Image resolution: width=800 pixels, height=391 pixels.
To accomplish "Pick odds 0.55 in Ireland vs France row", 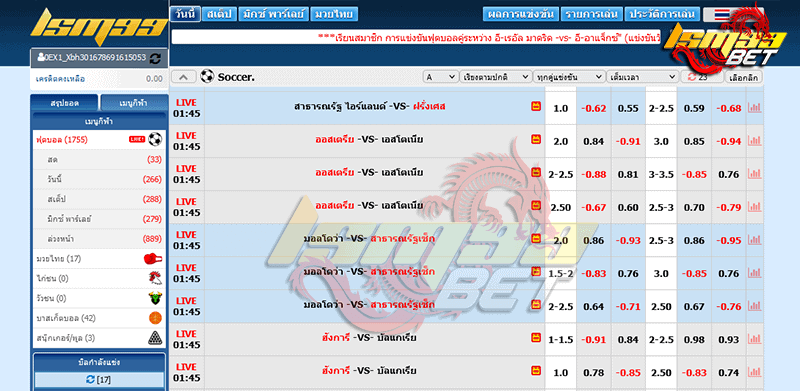I will coord(628,109).
